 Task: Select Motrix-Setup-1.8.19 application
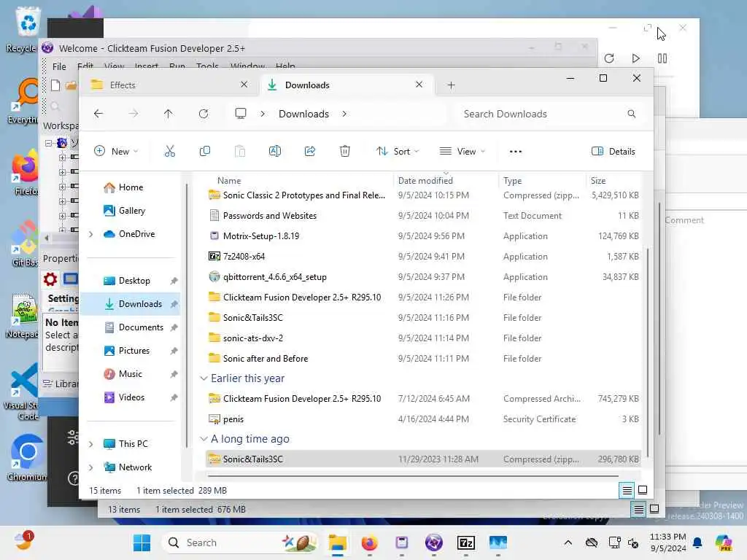tap(422, 236)
